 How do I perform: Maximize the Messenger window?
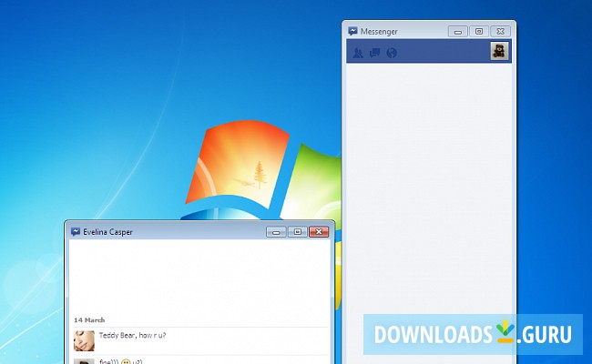click(479, 31)
